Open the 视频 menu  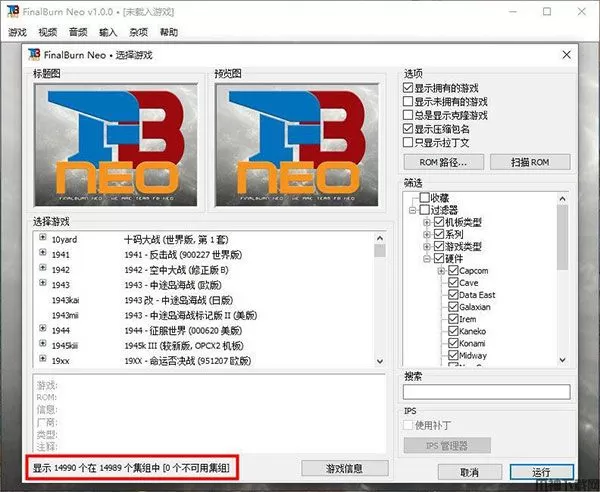pos(47,32)
